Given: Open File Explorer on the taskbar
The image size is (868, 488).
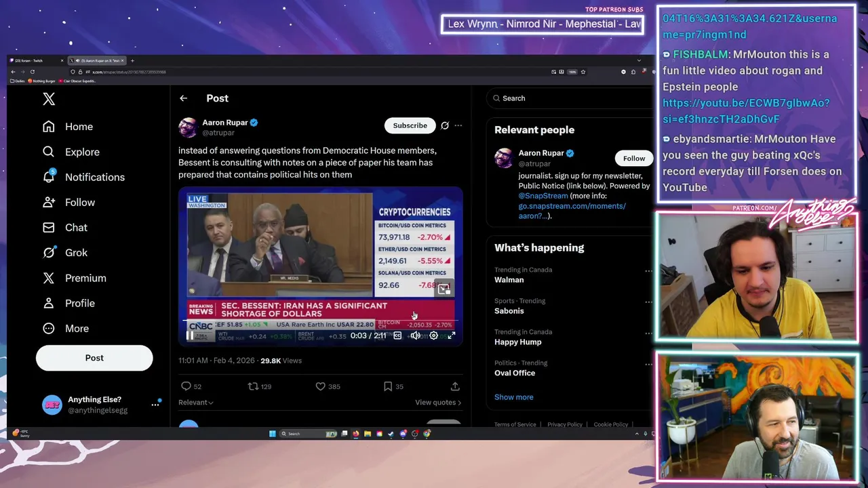Looking at the screenshot, I should pyautogui.click(x=368, y=434).
